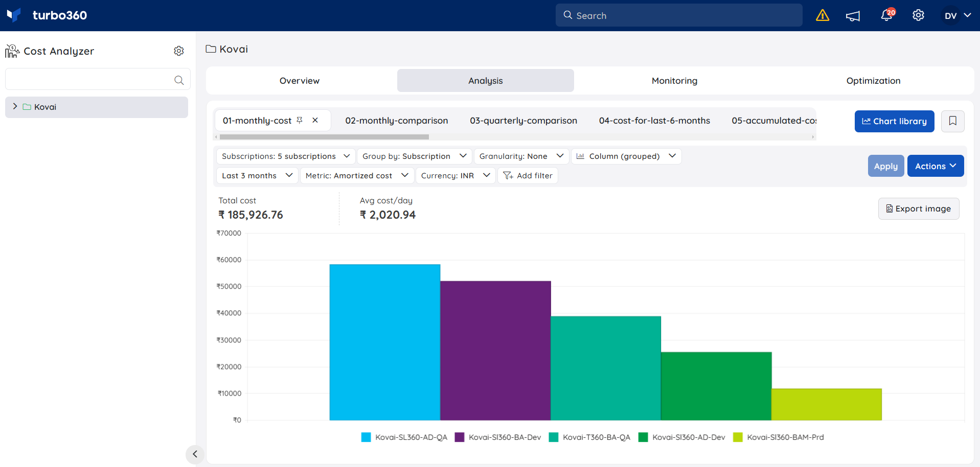
Task: Click the turbo360 logo icon
Action: 14,15
